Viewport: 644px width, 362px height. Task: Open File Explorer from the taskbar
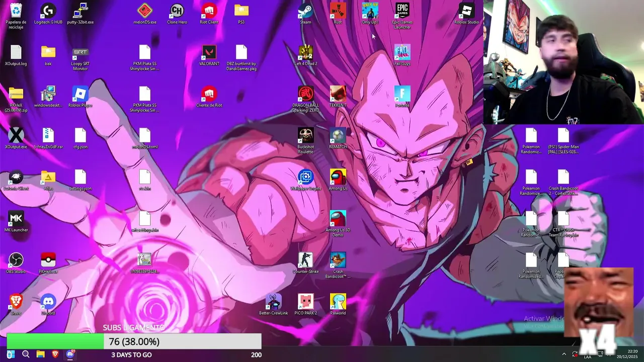(40, 354)
